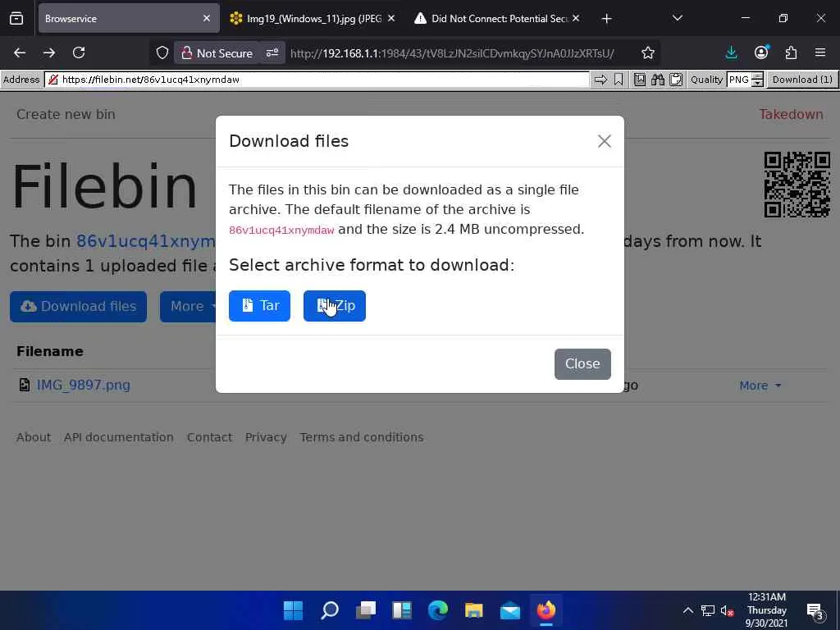Open Firefox View icon
840x630 pixels.
[16, 18]
